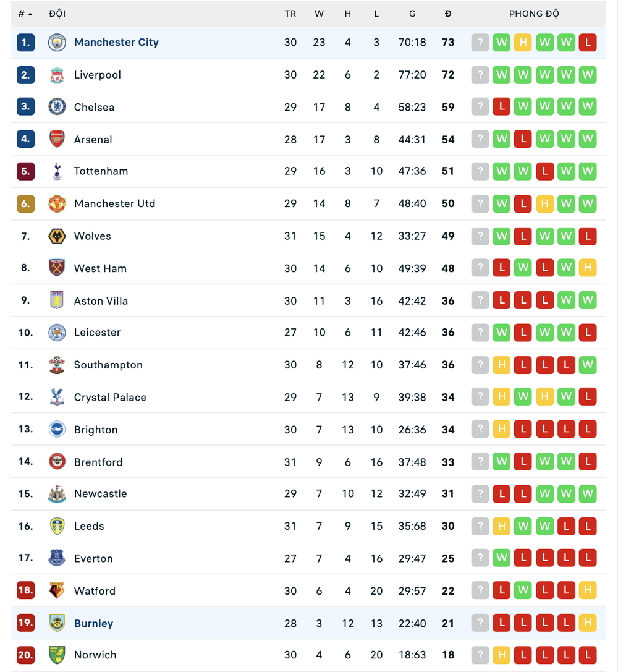This screenshot has height=672, width=618.
Task: Click the Norwich club crest
Action: tap(57, 655)
